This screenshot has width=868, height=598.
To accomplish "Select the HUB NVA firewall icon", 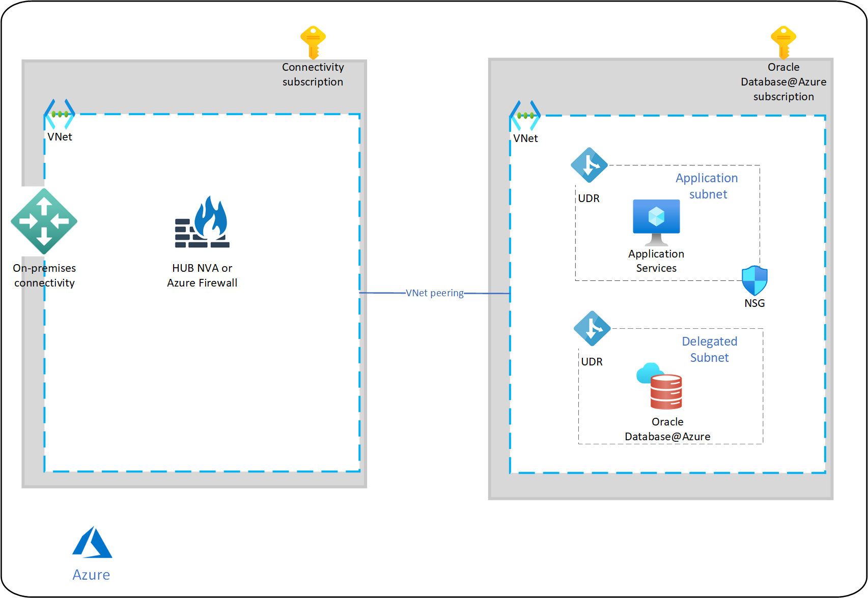I will (x=202, y=222).
